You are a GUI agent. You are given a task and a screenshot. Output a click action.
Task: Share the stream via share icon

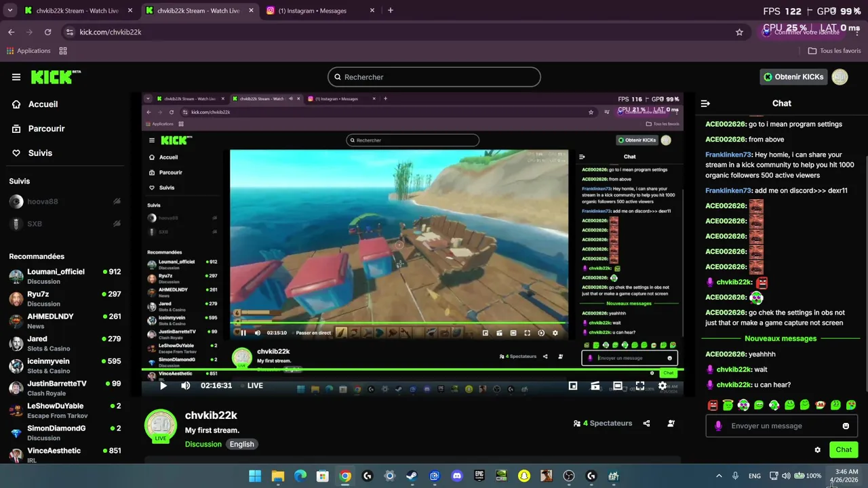pos(646,424)
